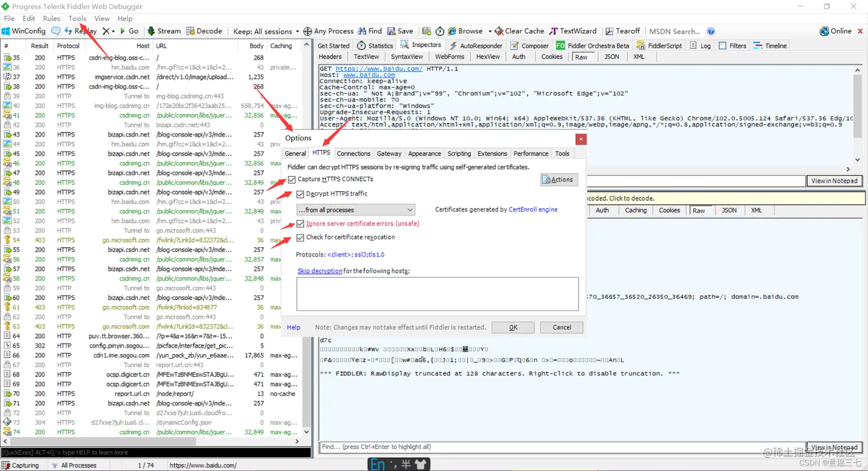Open the Statistics tab
Viewport: 868px width, 471px height.
point(375,45)
